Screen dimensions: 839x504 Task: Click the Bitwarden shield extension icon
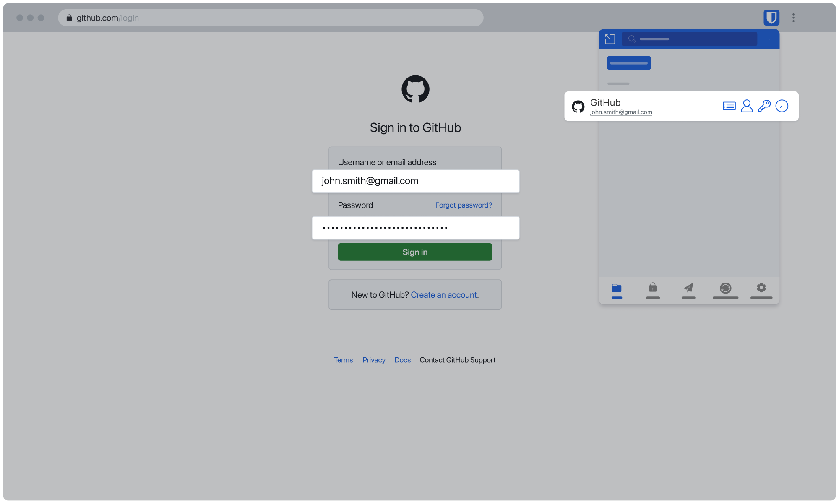coord(771,18)
